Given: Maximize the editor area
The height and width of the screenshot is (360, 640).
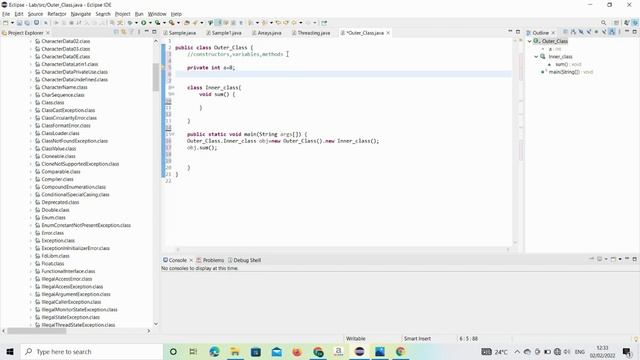Looking at the screenshot, I should click(518, 32).
